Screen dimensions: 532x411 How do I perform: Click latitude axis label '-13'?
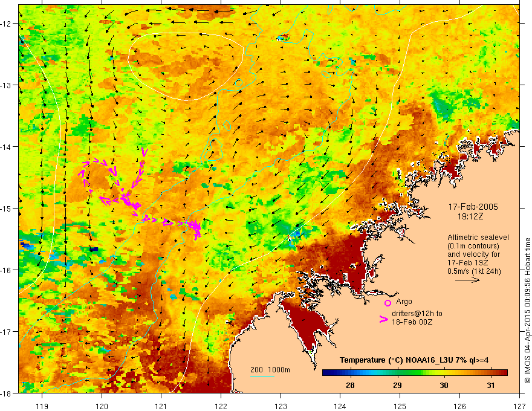[7, 85]
